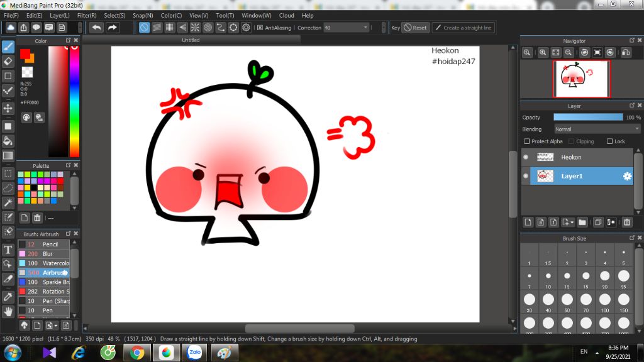
Task: Open the Correction value dropdown
Action: tap(365, 28)
